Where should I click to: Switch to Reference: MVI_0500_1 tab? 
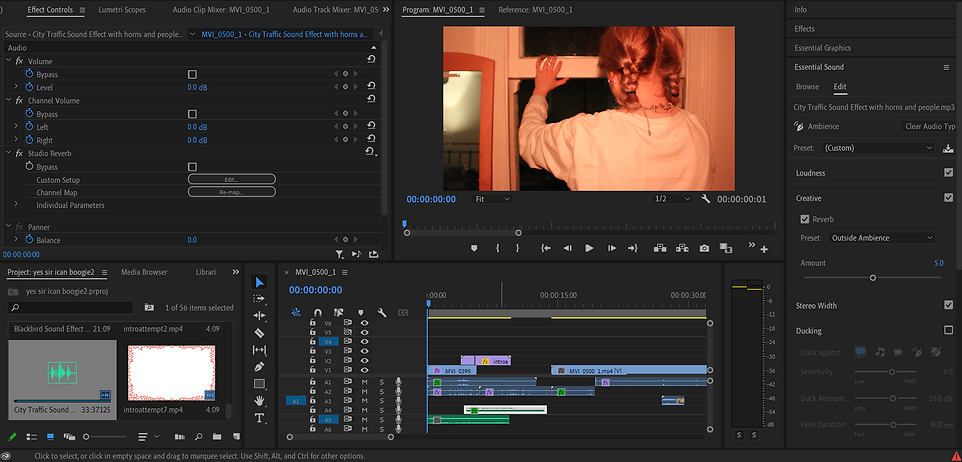536,10
